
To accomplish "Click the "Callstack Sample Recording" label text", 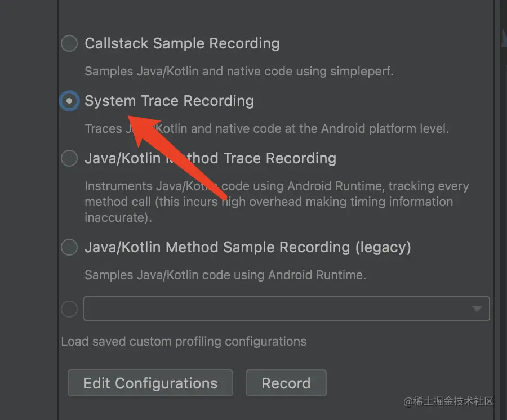I will pyautogui.click(x=182, y=43).
